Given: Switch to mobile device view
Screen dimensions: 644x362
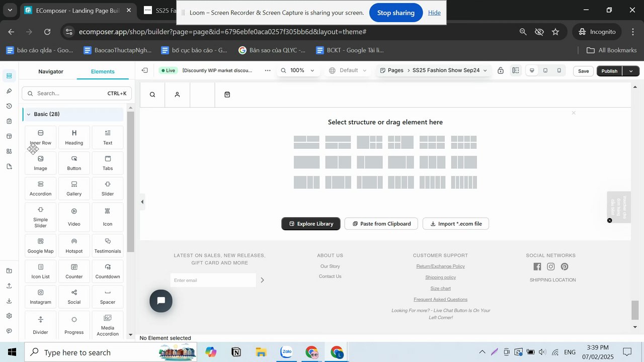Looking at the screenshot, I should (x=559, y=71).
